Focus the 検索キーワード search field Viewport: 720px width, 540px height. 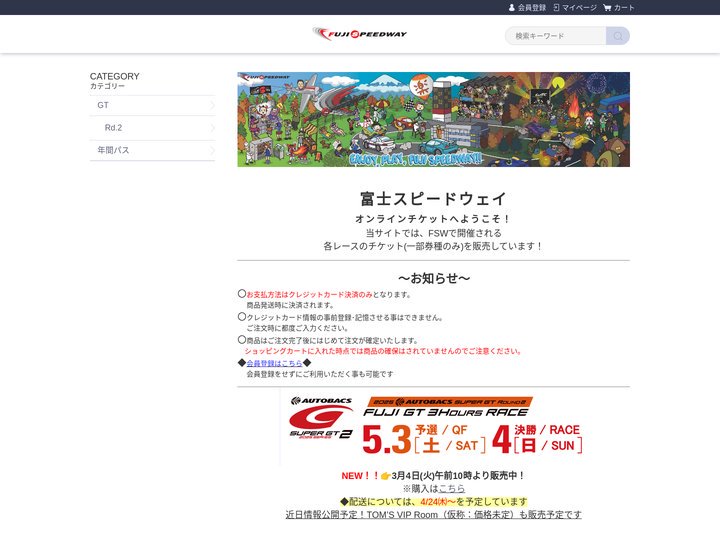[x=556, y=36]
